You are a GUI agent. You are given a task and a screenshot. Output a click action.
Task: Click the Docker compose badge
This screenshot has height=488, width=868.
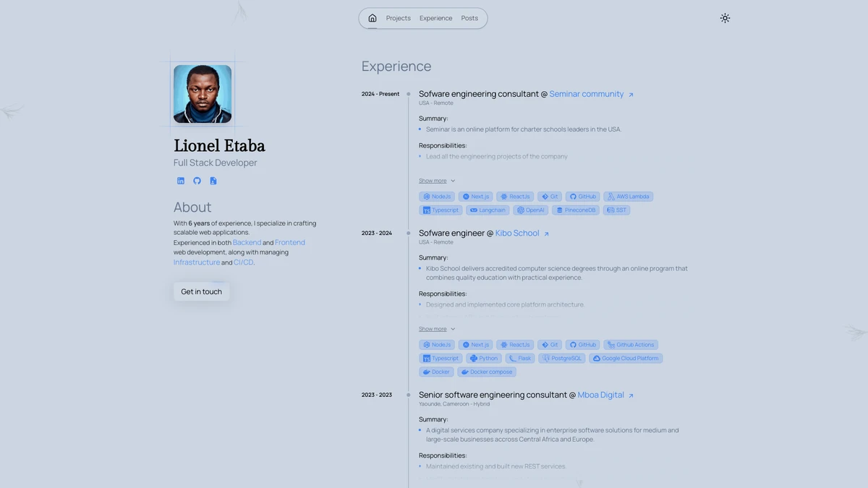[486, 372]
